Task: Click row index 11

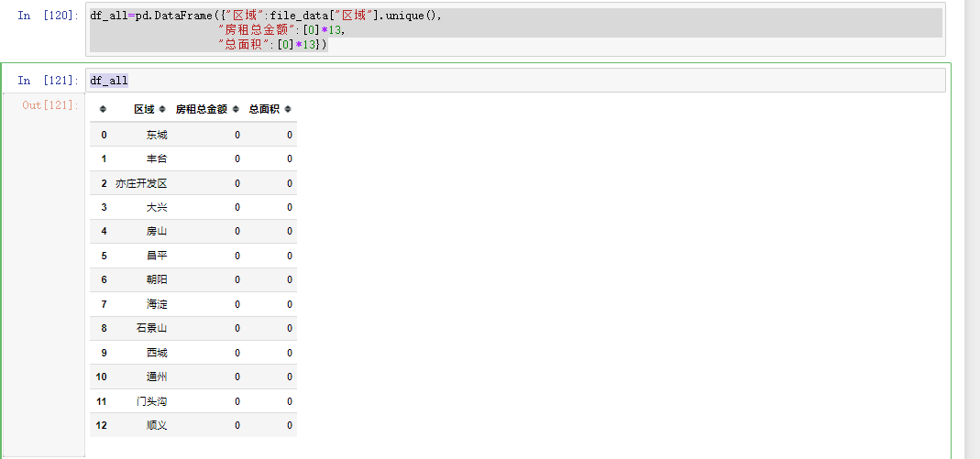Action: 101,401
